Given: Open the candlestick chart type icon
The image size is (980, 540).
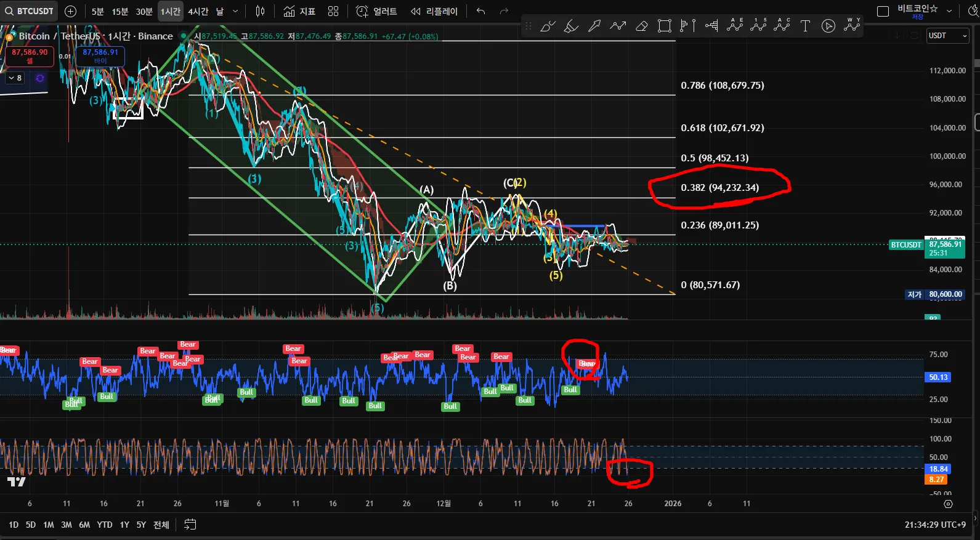Looking at the screenshot, I should [260, 11].
